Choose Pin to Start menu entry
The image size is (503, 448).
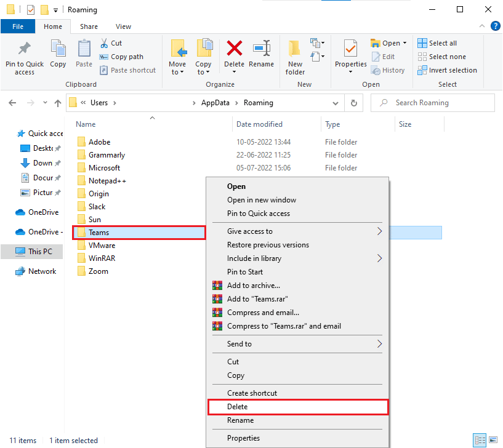[x=245, y=272]
